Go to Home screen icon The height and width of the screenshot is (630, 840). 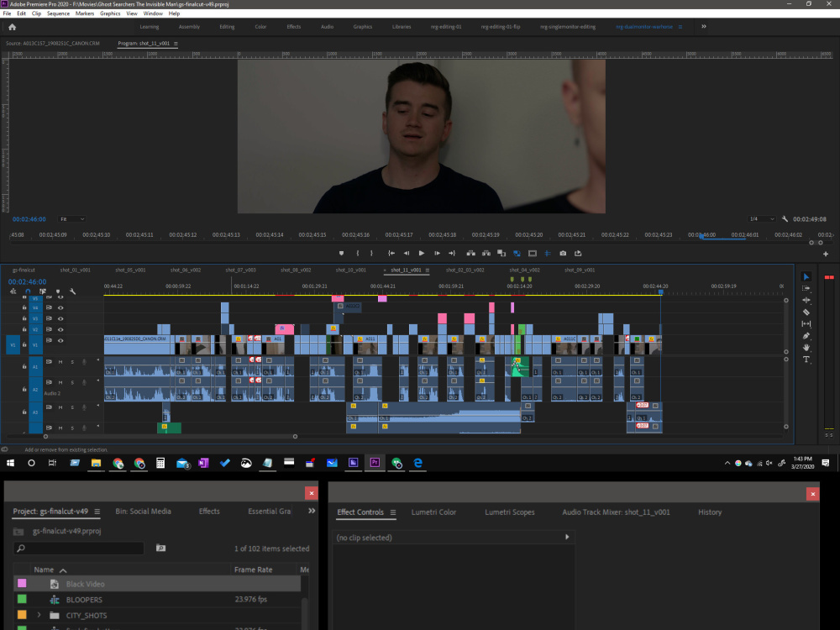click(13, 27)
